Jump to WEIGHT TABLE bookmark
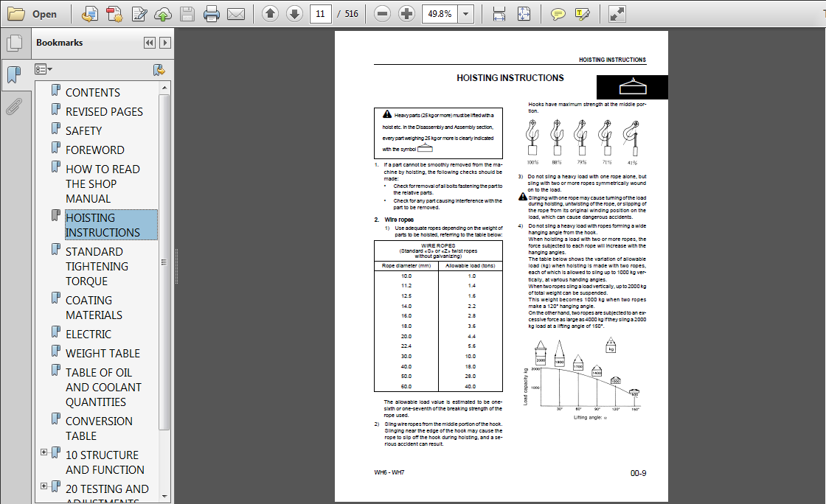The image size is (826, 504). pos(103,353)
